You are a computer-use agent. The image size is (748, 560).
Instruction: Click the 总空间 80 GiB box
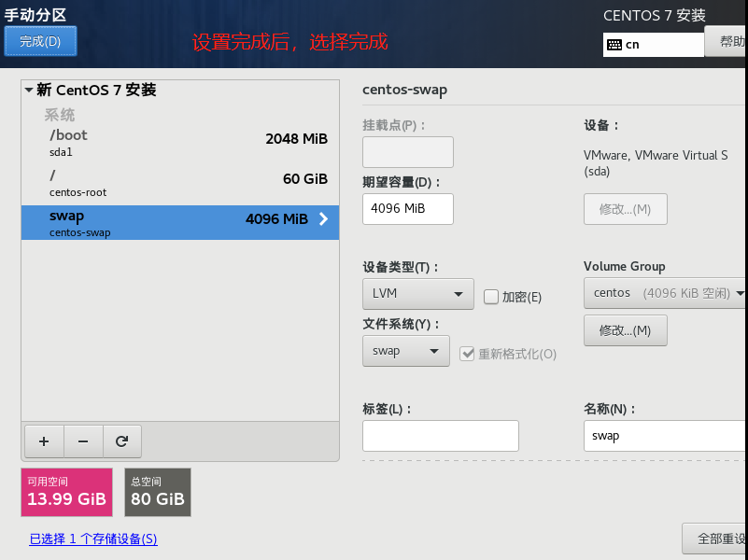click(x=158, y=492)
